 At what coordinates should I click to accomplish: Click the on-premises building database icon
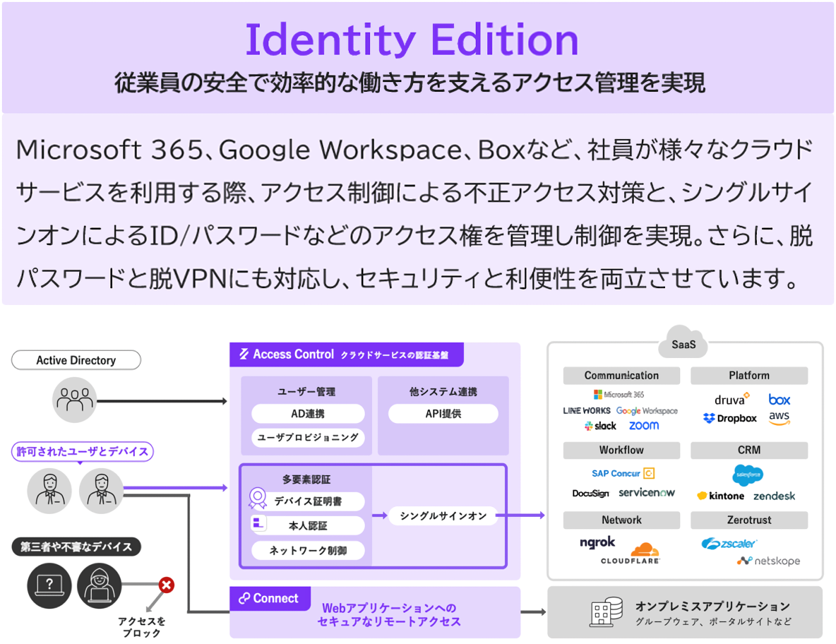pyautogui.click(x=606, y=612)
